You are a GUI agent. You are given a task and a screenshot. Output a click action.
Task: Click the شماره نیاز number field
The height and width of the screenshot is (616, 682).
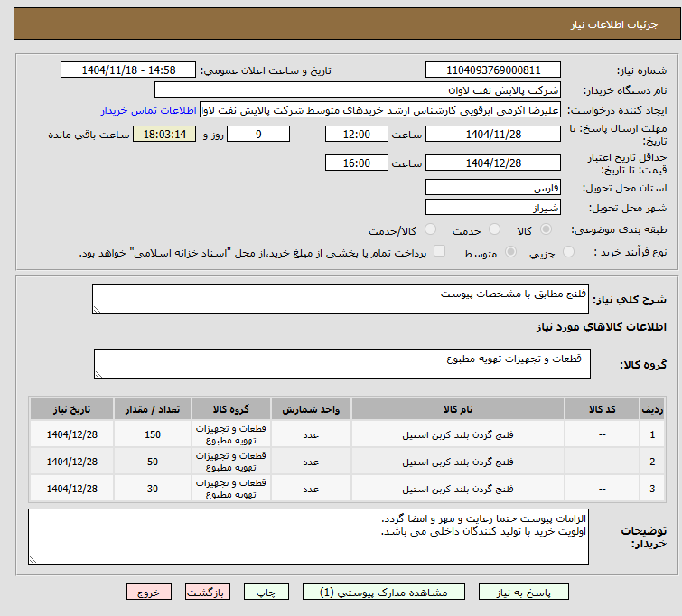[493, 70]
